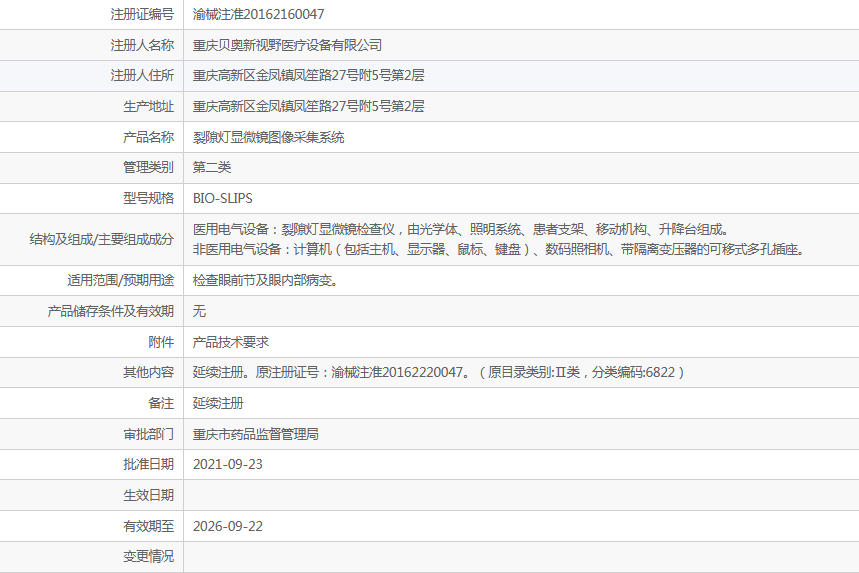
Task: Select expiry date 2026-09-22
Action: 228,526
